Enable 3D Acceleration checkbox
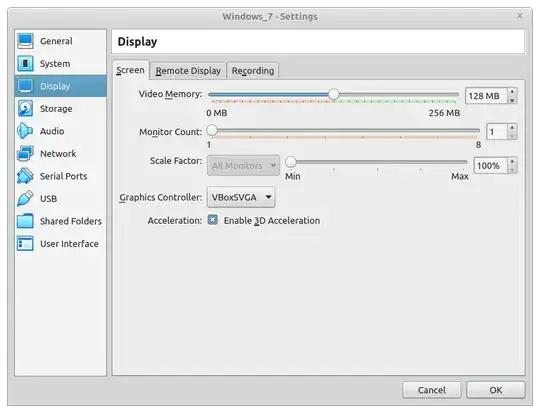Image resolution: width=540 pixels, height=413 pixels. (x=213, y=220)
